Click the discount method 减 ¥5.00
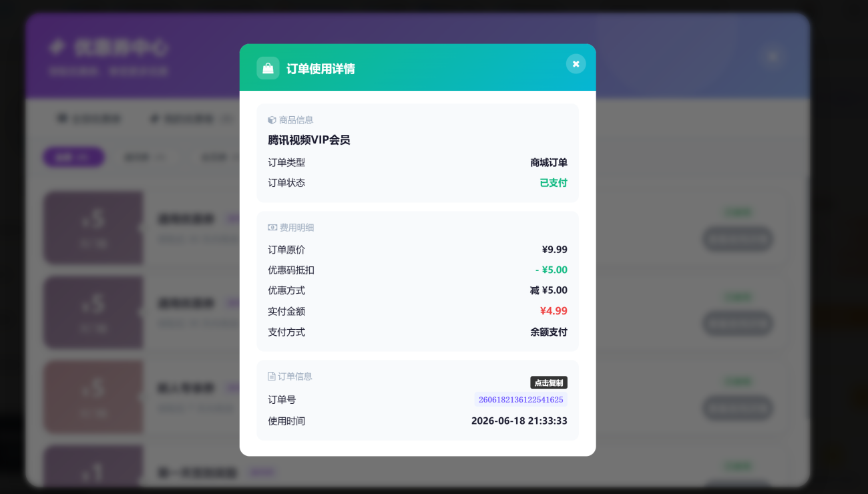This screenshot has height=494, width=868. (549, 290)
